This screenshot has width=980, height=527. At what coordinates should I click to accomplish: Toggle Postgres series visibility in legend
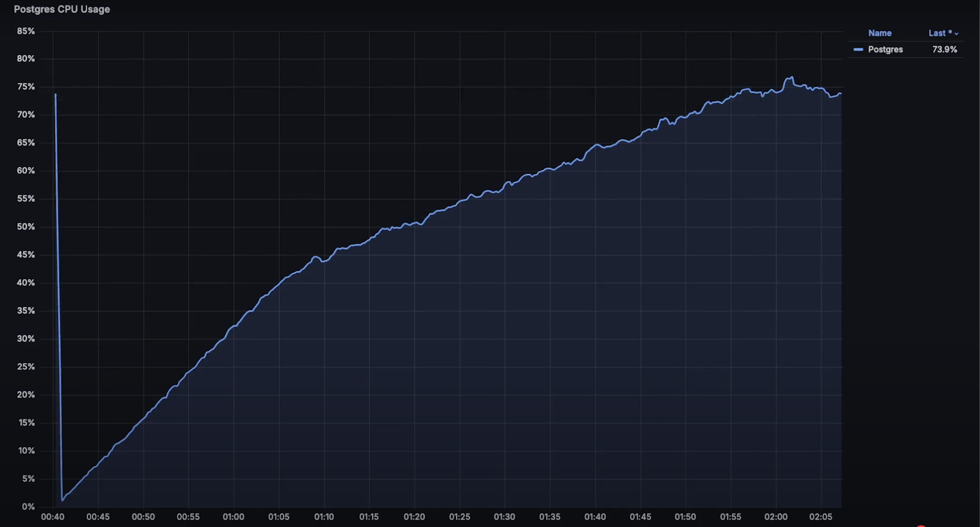[x=885, y=49]
